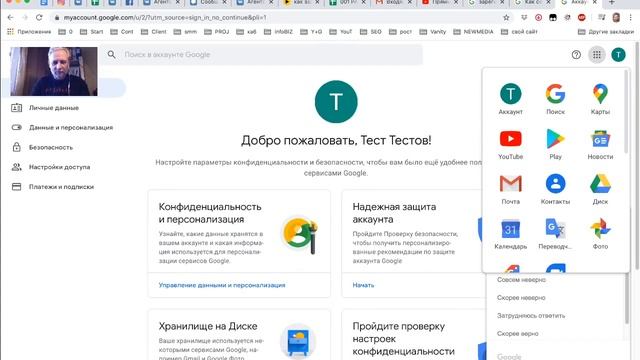640x360 pixels.
Task: Open Google News (Новости) app
Action: [x=600, y=144]
